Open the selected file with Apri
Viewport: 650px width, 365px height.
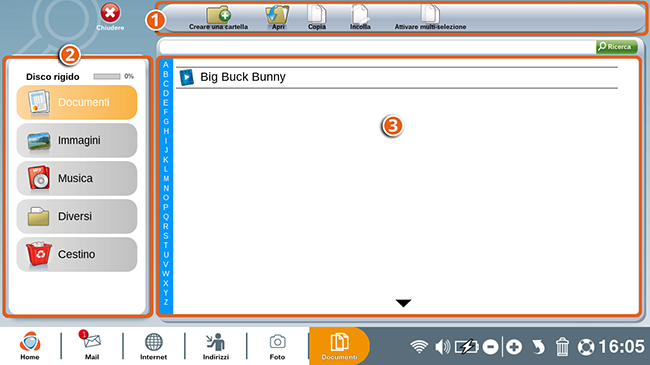(277, 15)
